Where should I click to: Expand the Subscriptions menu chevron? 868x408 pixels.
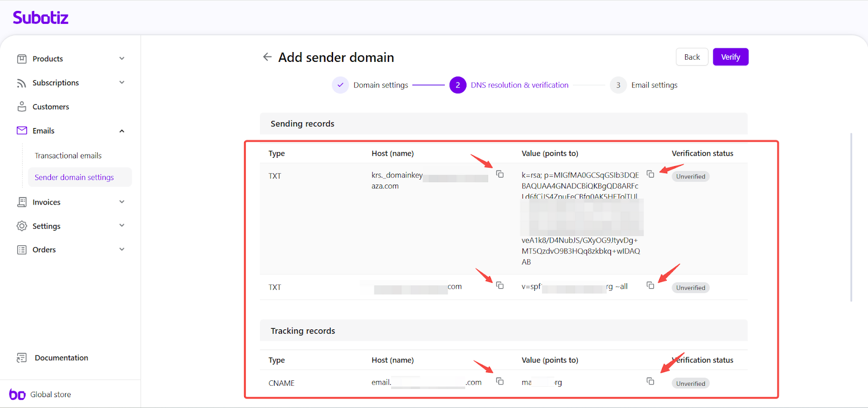click(x=122, y=82)
